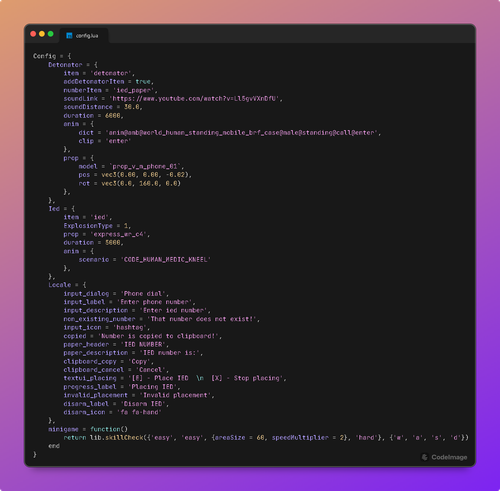Click the progress_label 'Placing IED' line
This screenshot has width=500, height=491.
pyautogui.click(x=122, y=387)
